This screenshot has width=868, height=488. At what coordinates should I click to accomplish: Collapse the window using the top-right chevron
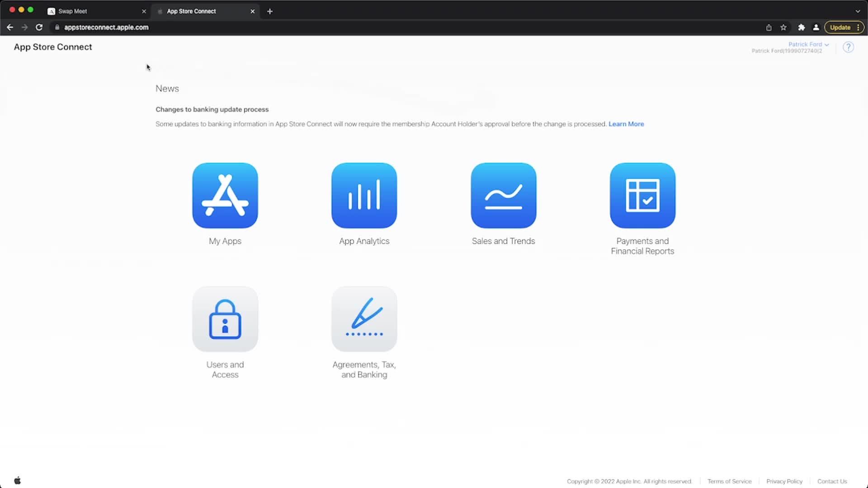click(857, 11)
